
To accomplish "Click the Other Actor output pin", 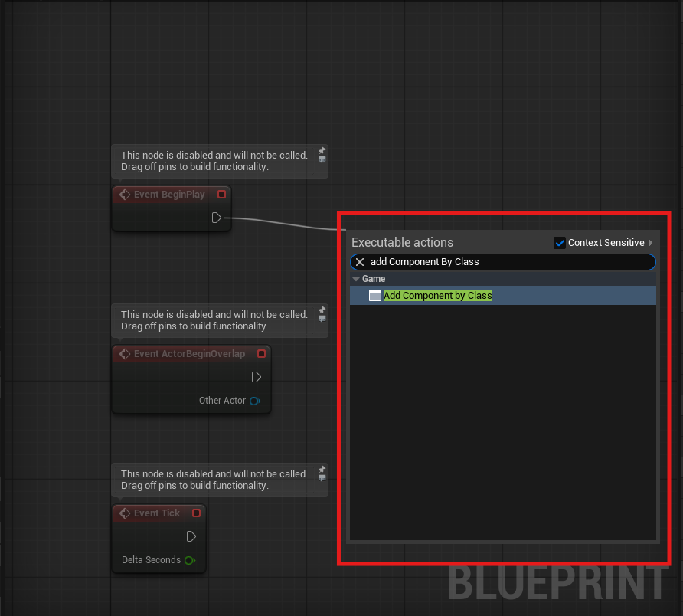I will coord(255,401).
